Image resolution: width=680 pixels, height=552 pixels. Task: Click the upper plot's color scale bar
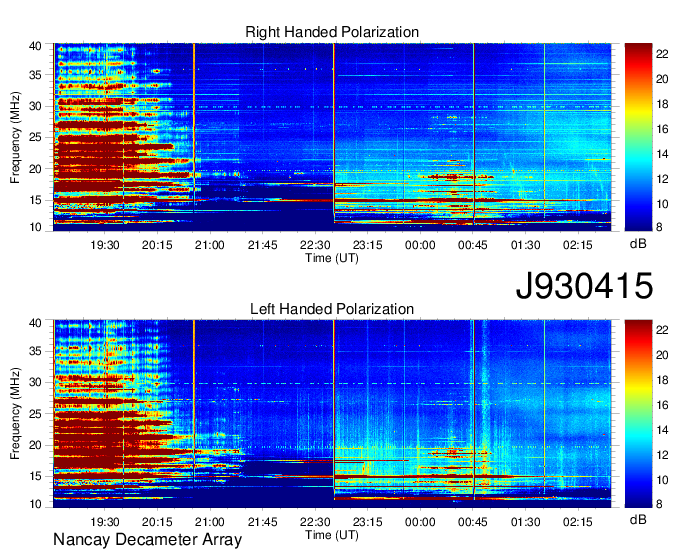638,137
